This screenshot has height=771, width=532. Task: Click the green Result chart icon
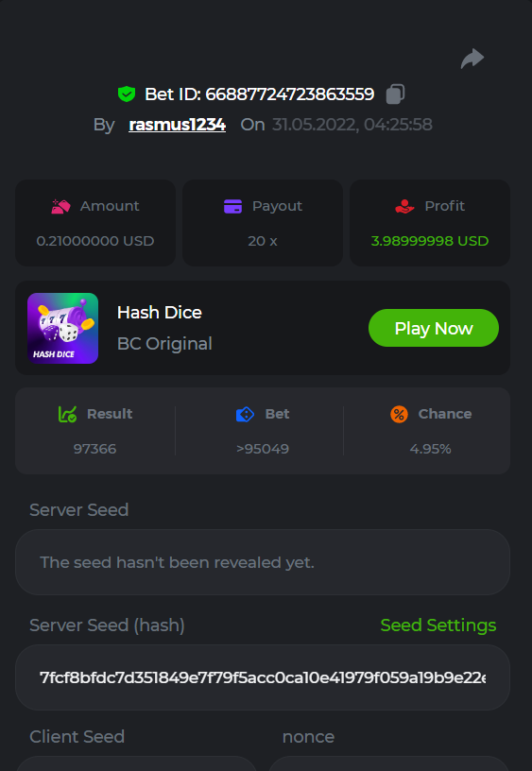[x=67, y=414]
